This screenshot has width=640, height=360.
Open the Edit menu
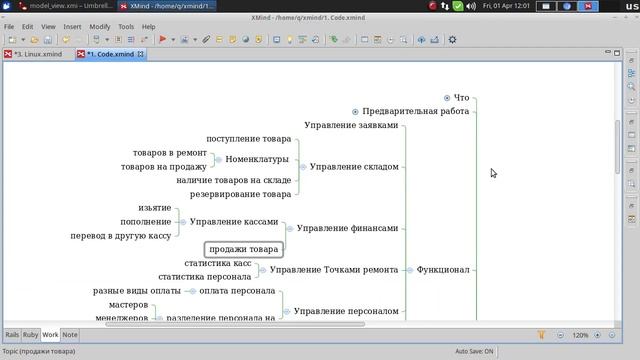(x=27, y=27)
